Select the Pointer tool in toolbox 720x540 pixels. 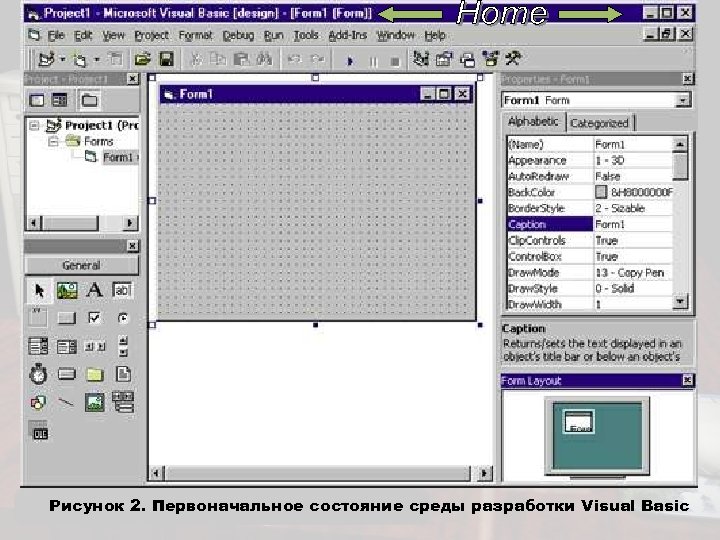[x=39, y=290]
